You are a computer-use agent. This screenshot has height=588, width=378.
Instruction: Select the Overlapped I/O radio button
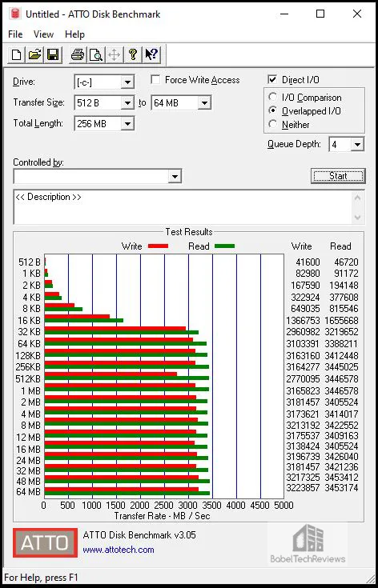click(273, 111)
